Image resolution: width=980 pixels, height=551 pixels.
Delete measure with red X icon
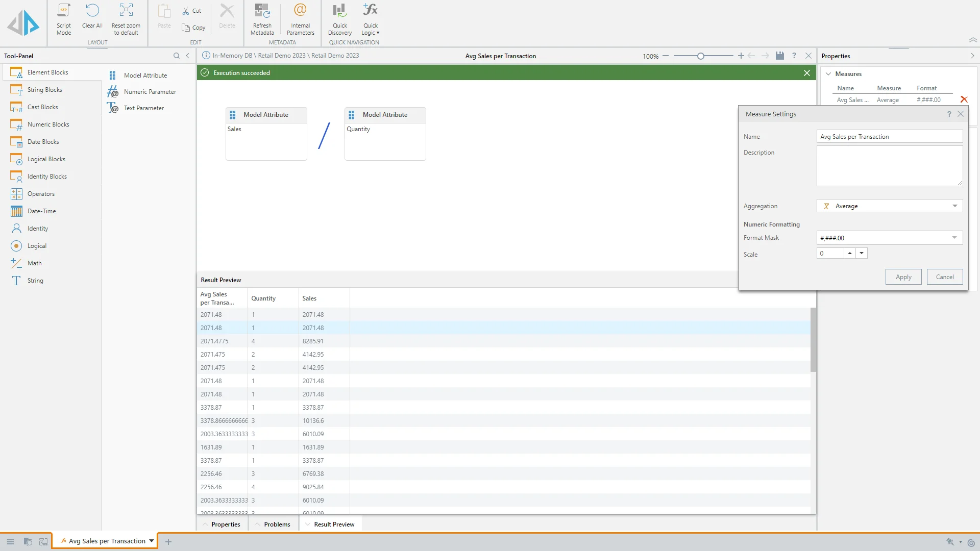click(x=964, y=99)
